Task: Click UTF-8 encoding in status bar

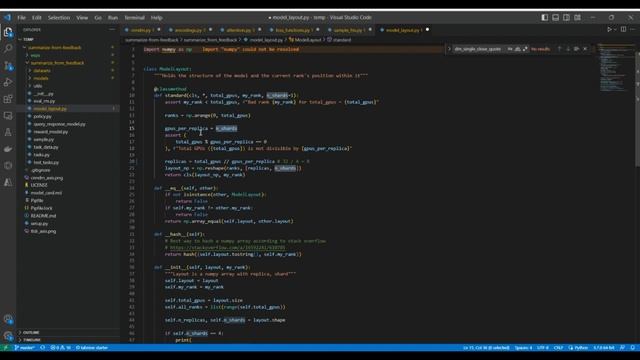Action: (x=543, y=348)
